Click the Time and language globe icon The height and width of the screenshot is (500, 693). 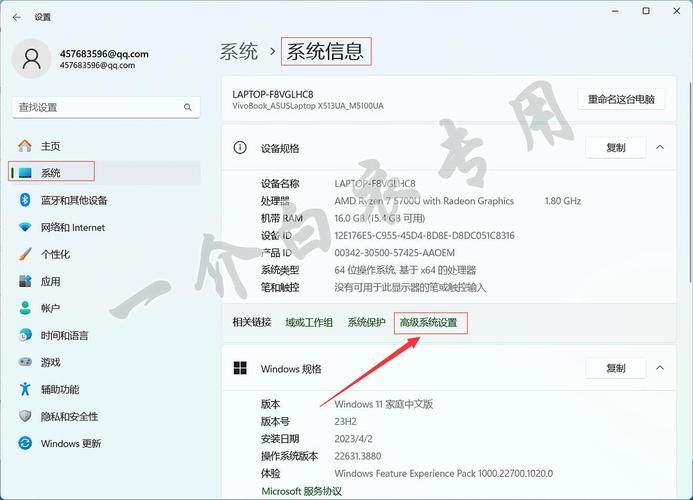point(25,335)
